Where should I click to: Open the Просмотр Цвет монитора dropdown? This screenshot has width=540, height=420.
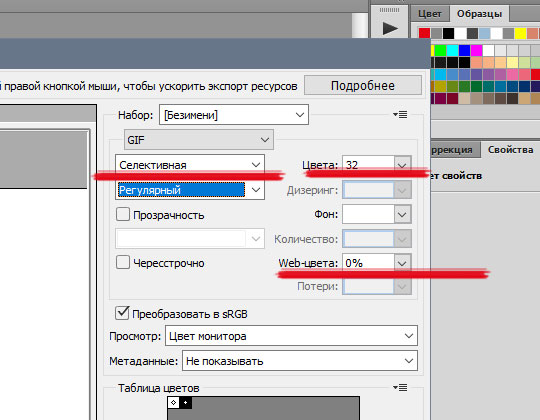pyautogui.click(x=291, y=336)
